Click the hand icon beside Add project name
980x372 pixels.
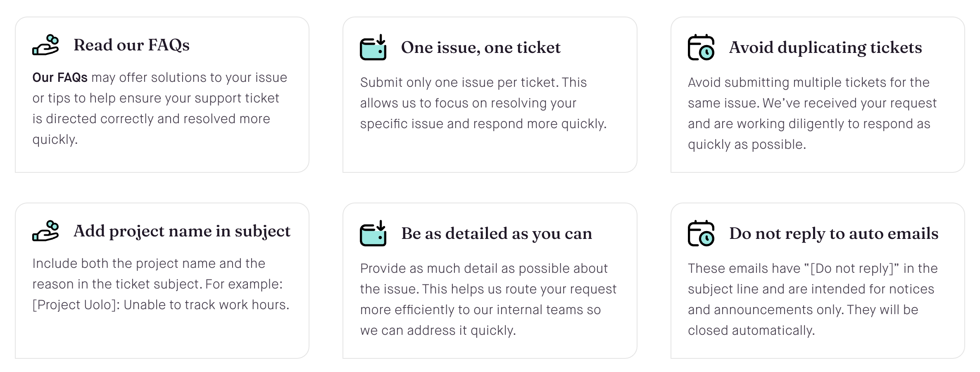tap(45, 231)
